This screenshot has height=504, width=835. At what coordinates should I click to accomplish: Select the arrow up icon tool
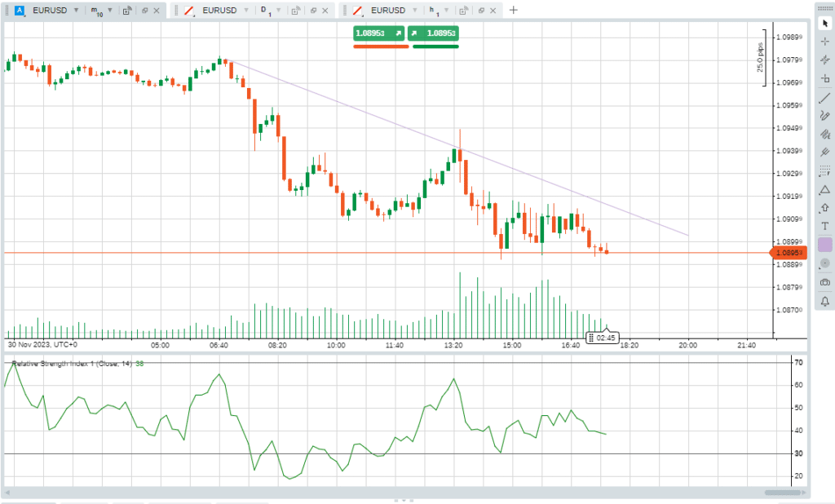point(825,208)
